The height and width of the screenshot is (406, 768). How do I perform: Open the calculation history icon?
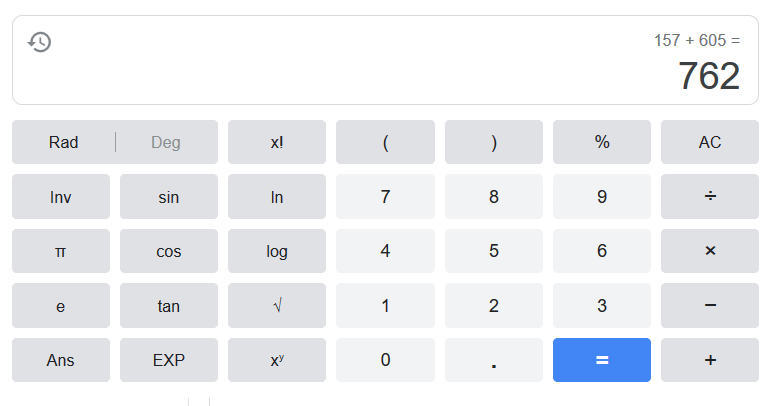39,42
